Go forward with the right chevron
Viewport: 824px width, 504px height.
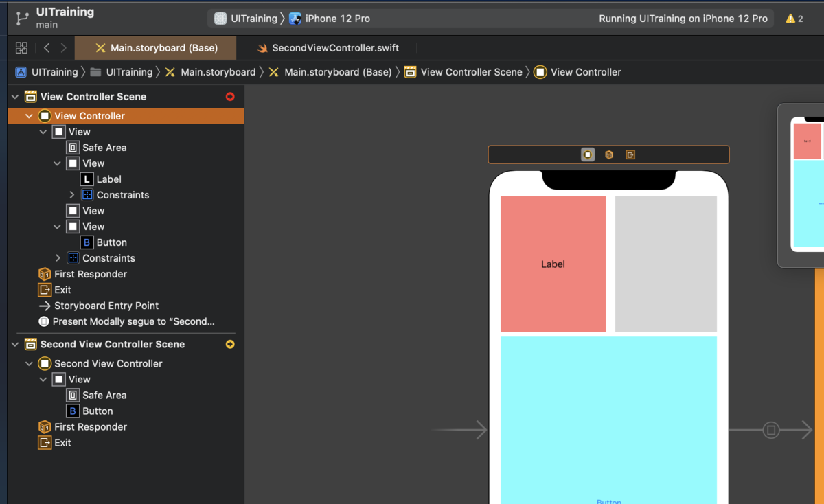pos(64,48)
